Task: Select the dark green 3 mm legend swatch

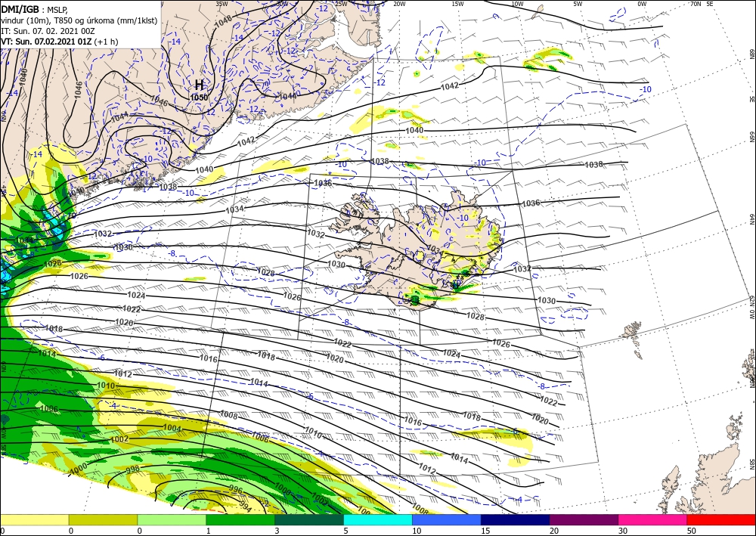Action: pos(309,519)
